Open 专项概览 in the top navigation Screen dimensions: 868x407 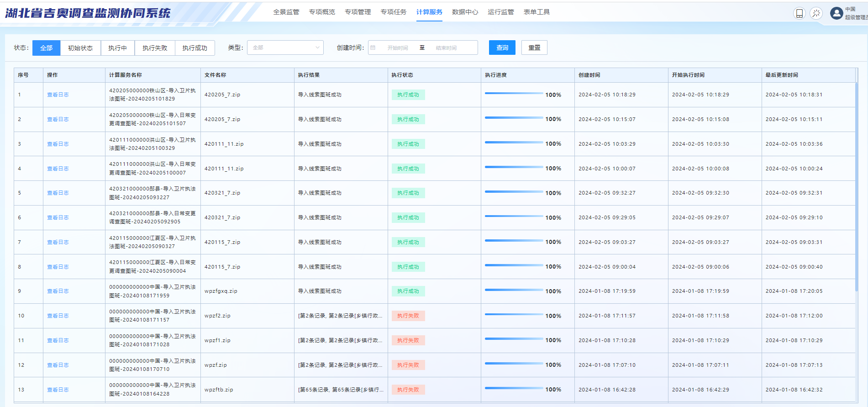322,12
